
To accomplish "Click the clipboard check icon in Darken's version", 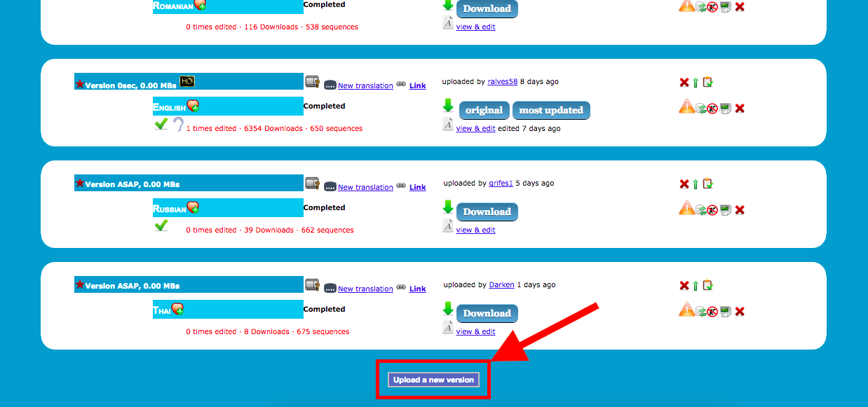I will click(x=708, y=285).
